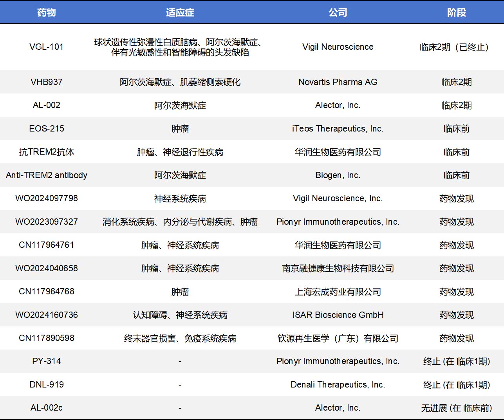Select the Novartis Pharma AG company cell

338,82
